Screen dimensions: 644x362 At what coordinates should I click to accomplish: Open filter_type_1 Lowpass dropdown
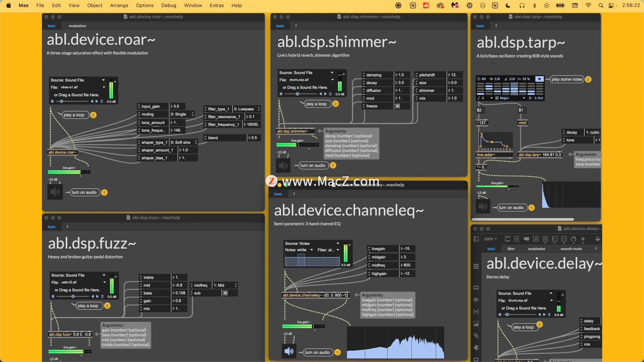click(x=247, y=109)
